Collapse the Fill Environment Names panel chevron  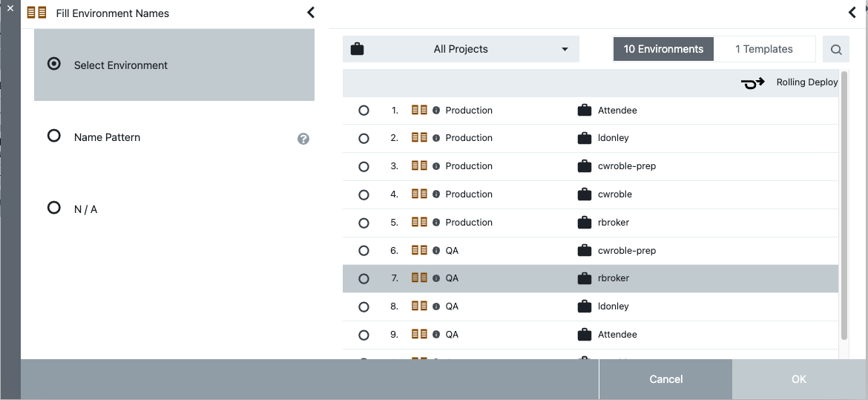311,12
